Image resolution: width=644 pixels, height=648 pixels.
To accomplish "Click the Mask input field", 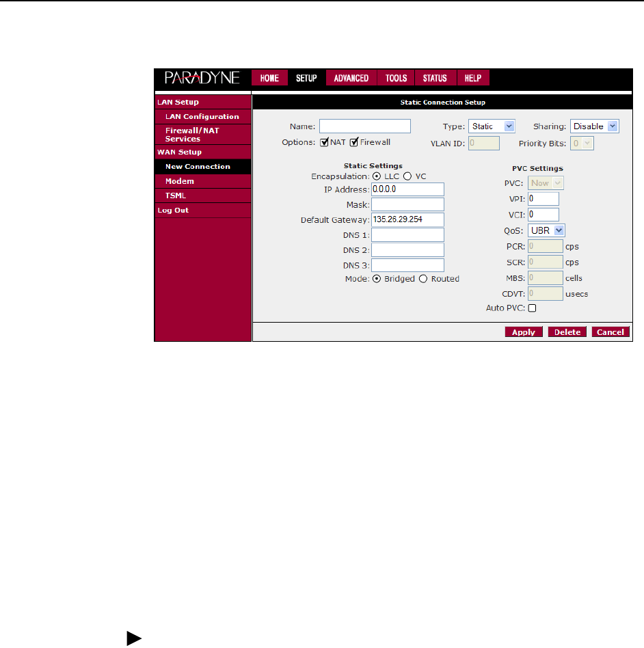I will [x=407, y=204].
